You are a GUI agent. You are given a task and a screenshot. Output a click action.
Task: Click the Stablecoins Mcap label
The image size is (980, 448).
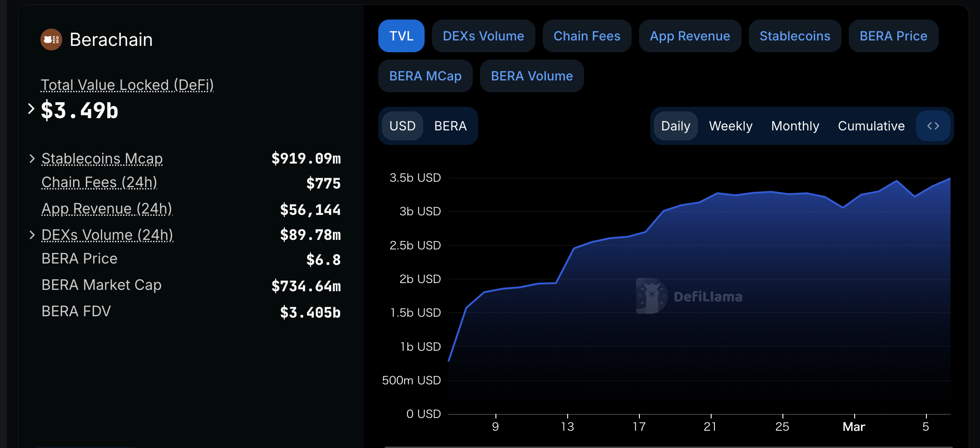point(102,159)
